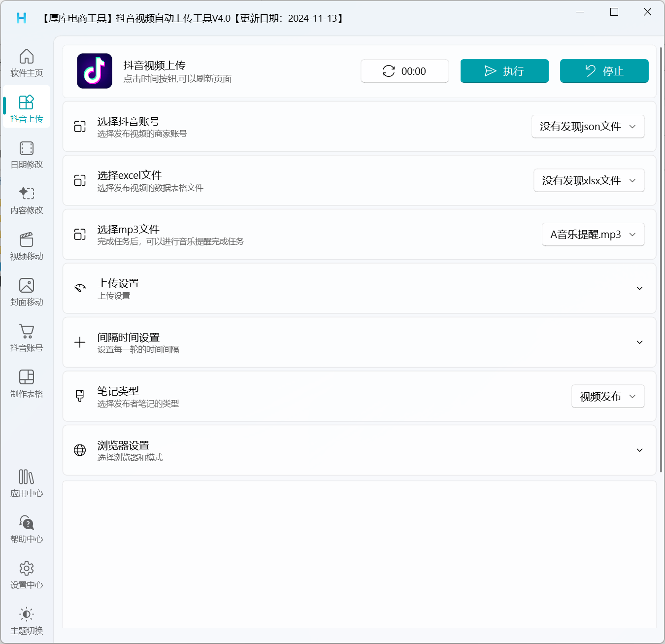The height and width of the screenshot is (644, 665).
Task: Open the 视频发布 note type dropdown
Action: 608,396
